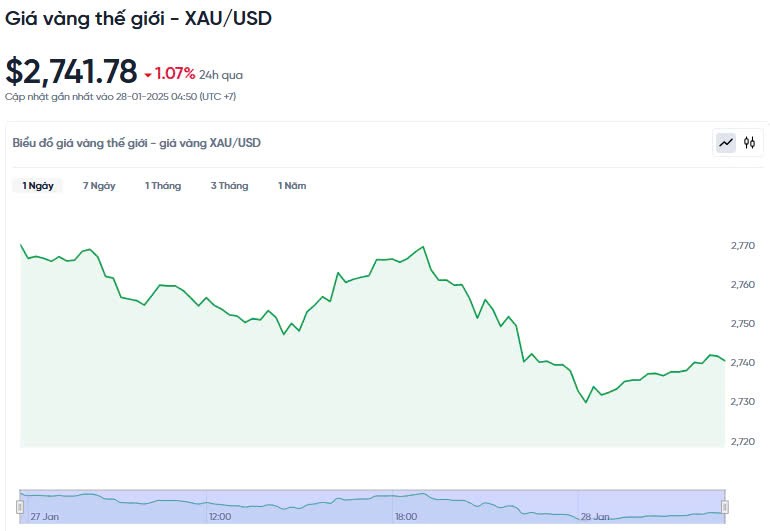Click the 12:00 mark in navigator
This screenshot has width=770, height=531.
[220, 517]
